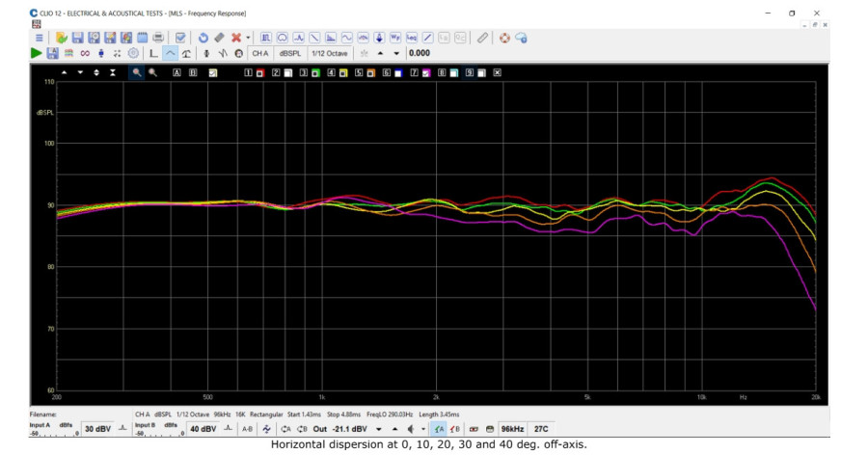Click the blue refresh arrow icon

coord(203,38)
